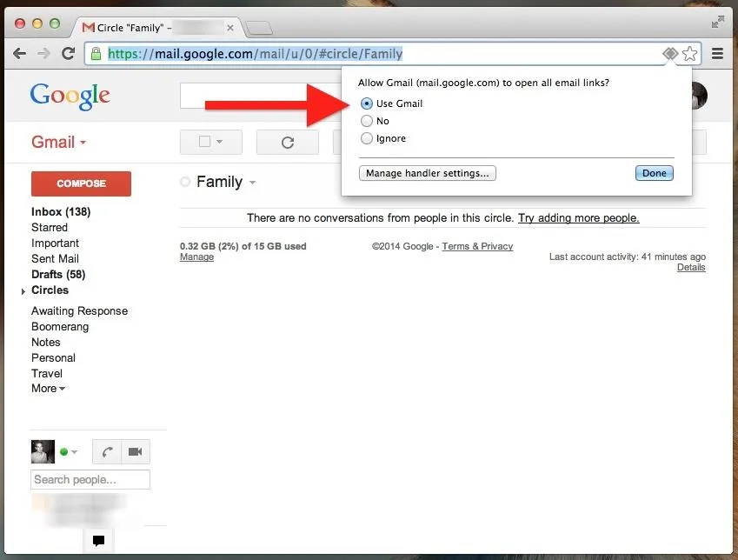Expand the Circles tree triangle
Viewport: 738px width, 560px height.
coord(23,291)
